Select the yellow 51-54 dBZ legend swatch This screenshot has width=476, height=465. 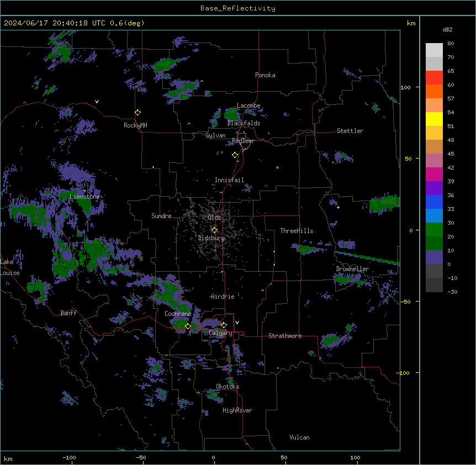pos(434,119)
